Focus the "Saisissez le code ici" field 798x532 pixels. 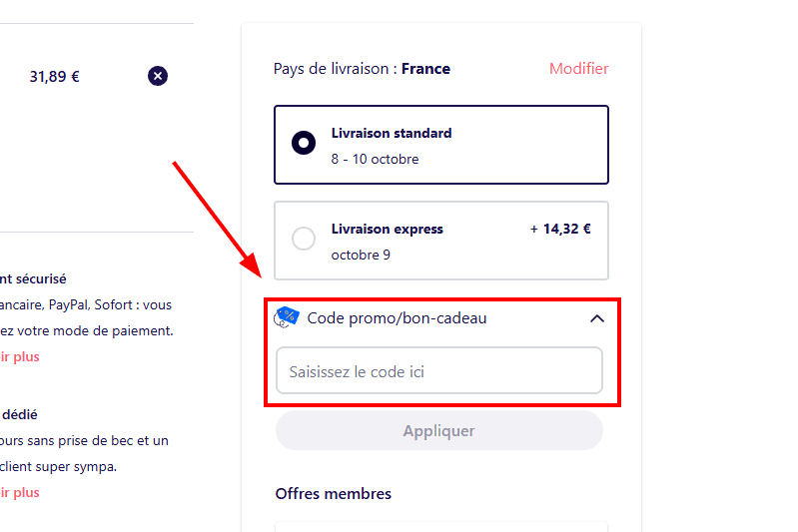pos(439,371)
